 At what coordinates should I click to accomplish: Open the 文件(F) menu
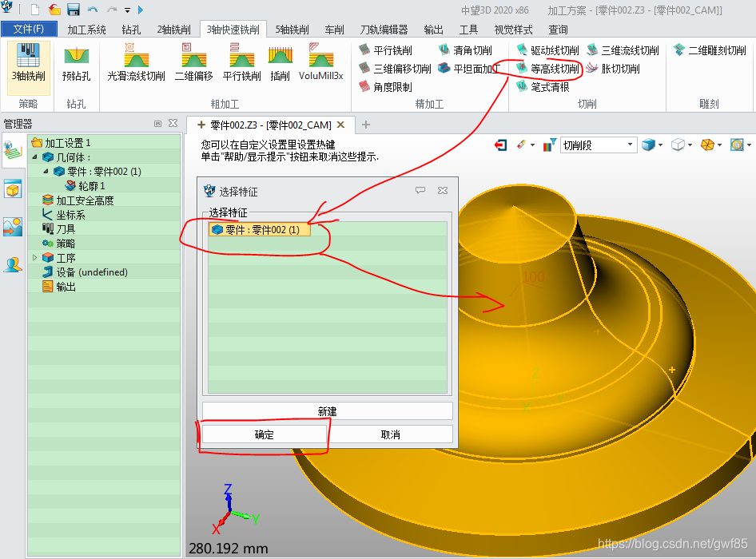coord(29,30)
